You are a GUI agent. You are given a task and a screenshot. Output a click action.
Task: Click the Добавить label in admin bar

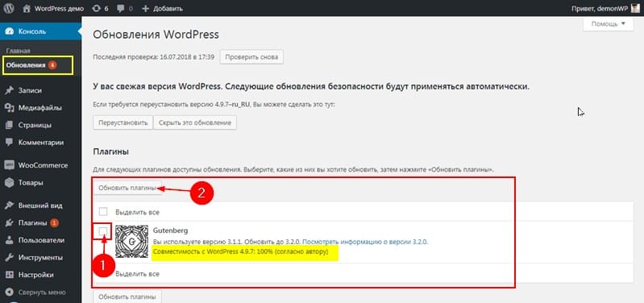[x=168, y=8]
